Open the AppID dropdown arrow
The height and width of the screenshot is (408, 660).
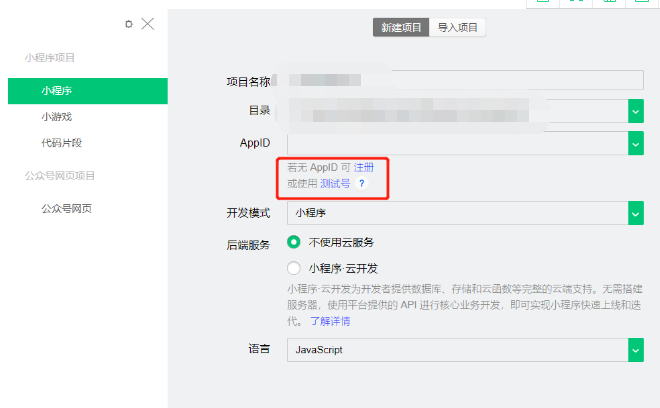[636, 143]
